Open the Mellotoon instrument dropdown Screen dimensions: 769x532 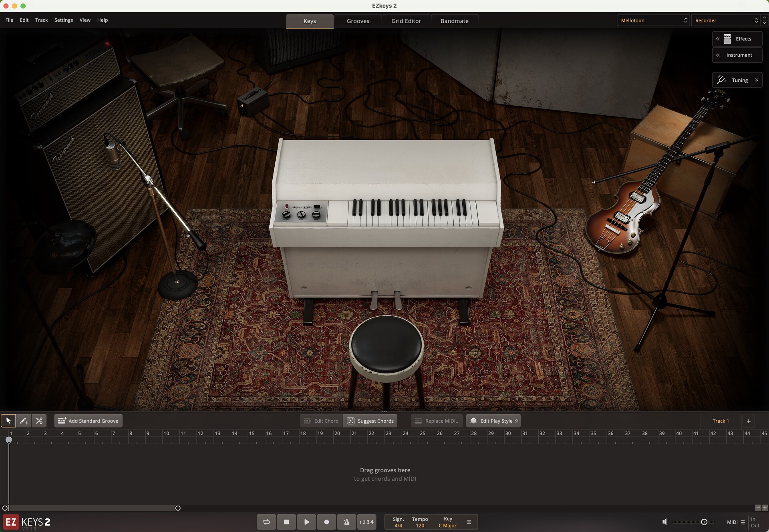pos(653,20)
